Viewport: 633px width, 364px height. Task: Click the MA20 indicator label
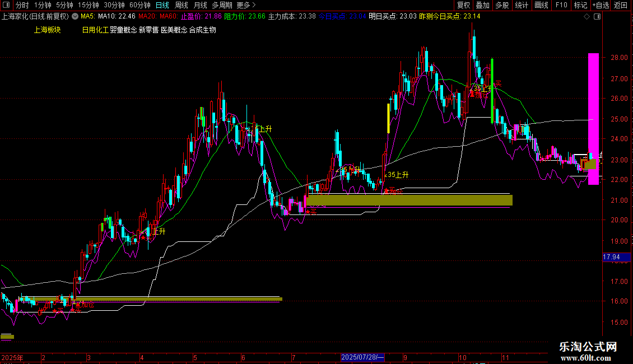148,17
